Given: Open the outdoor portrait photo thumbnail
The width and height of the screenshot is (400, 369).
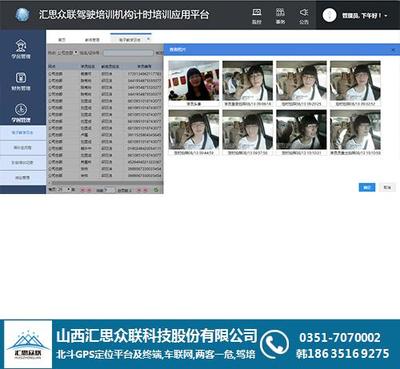Looking at the screenshot, I should (x=194, y=81).
